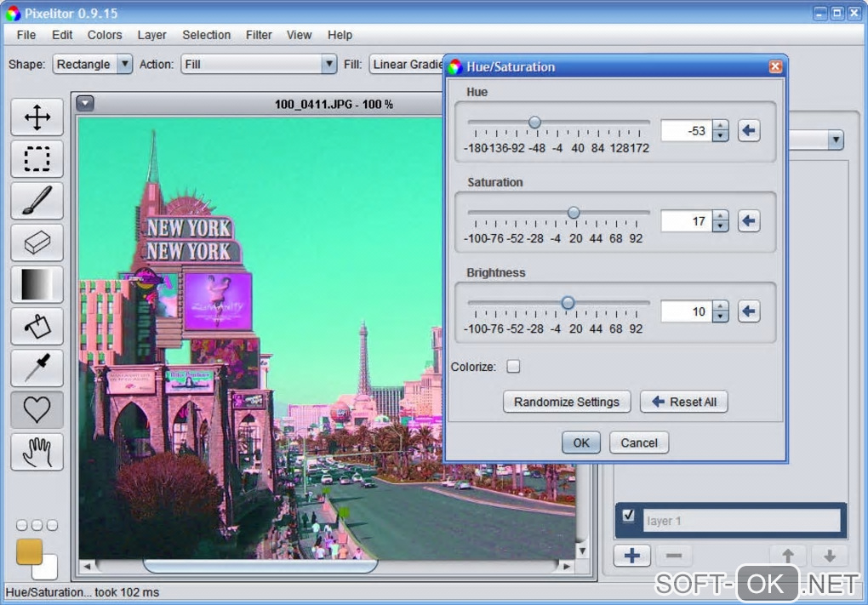Click the Brightness value input field
Viewport: 868px width, 605px height.
coord(687,311)
